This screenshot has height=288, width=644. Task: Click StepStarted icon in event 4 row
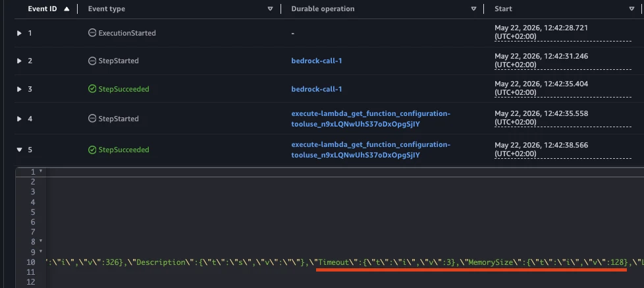92,119
